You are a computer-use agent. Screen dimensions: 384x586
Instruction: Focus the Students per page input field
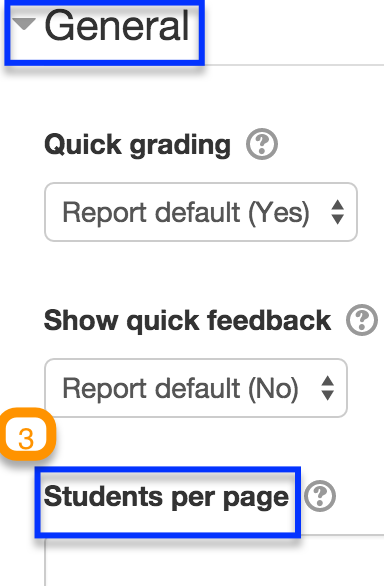[214, 561]
